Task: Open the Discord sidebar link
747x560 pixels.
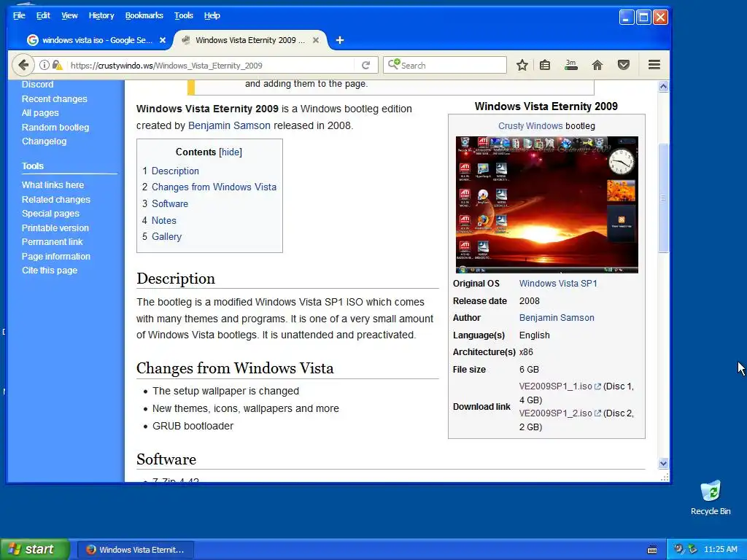Action: tap(37, 85)
